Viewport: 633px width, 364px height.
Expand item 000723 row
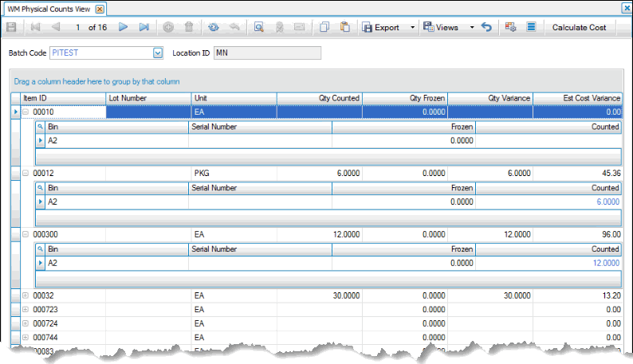coord(26,309)
